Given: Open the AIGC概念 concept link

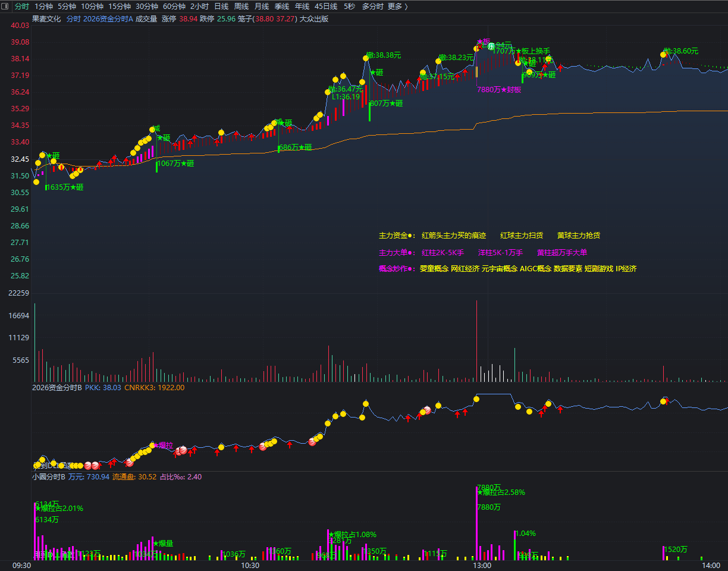Looking at the screenshot, I should click(x=535, y=269).
